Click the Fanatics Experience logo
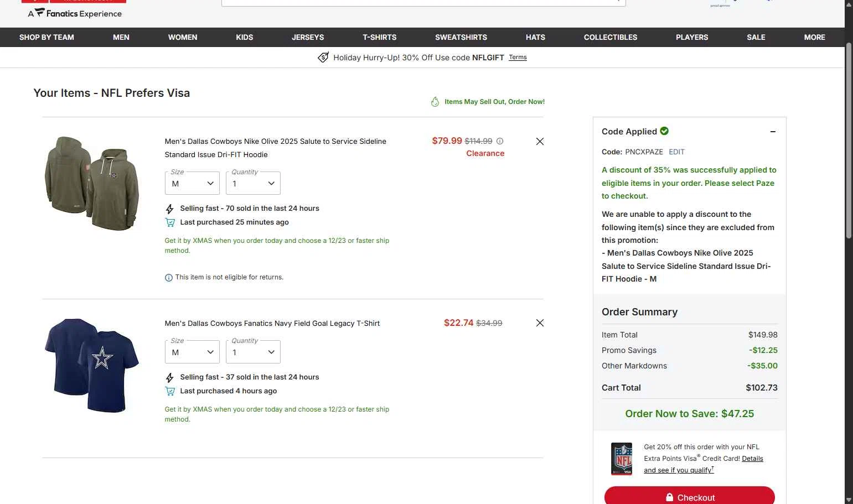This screenshot has height=504, width=853. (x=75, y=13)
